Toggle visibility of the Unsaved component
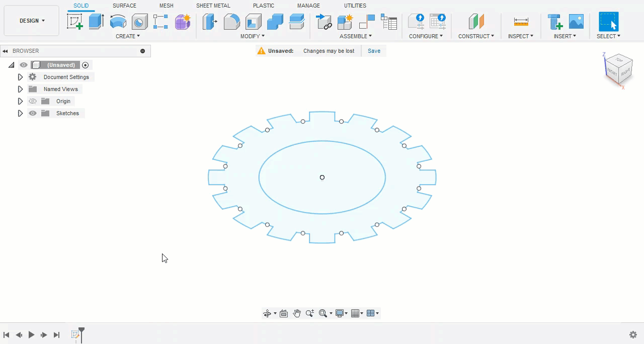The height and width of the screenshot is (344, 644). (x=24, y=65)
